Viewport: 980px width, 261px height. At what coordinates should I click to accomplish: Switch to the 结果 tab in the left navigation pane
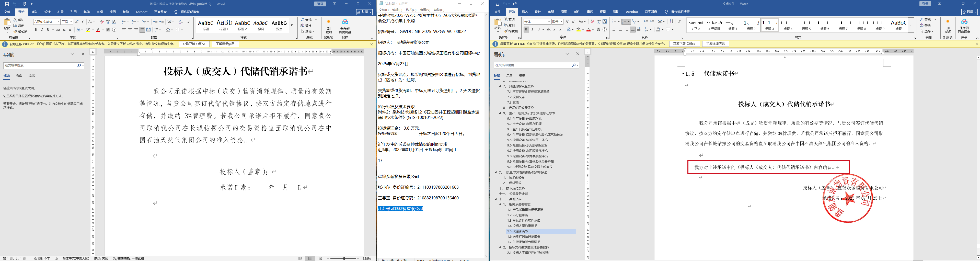tap(32, 76)
